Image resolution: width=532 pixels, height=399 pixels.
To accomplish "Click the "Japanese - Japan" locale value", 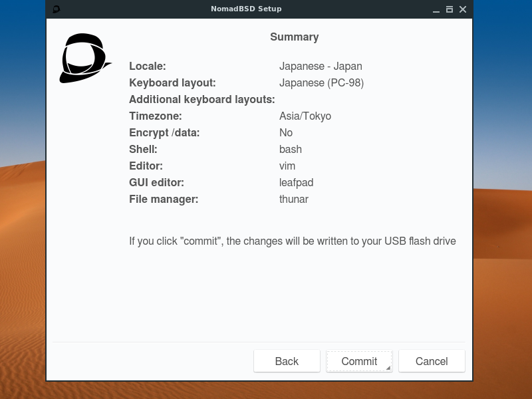I will (321, 66).
